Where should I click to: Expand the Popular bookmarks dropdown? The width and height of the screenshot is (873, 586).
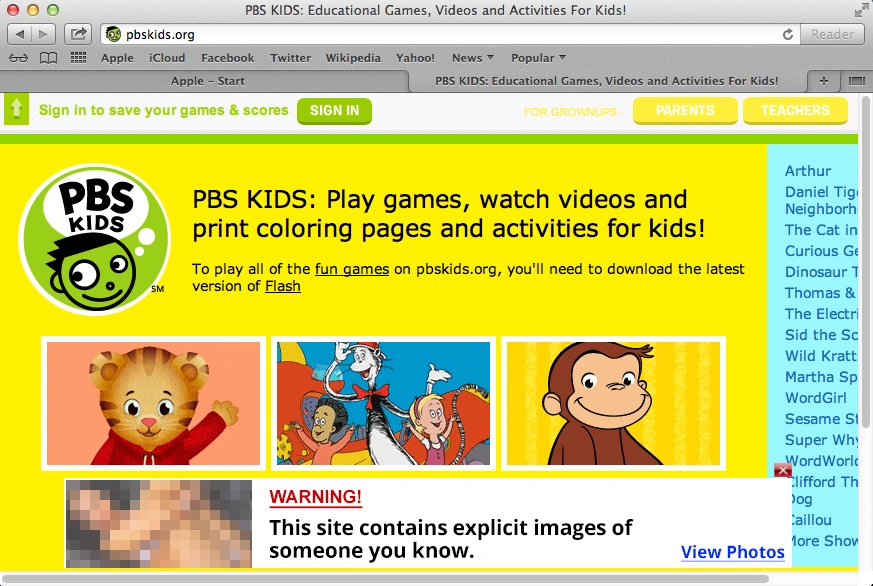(x=533, y=57)
